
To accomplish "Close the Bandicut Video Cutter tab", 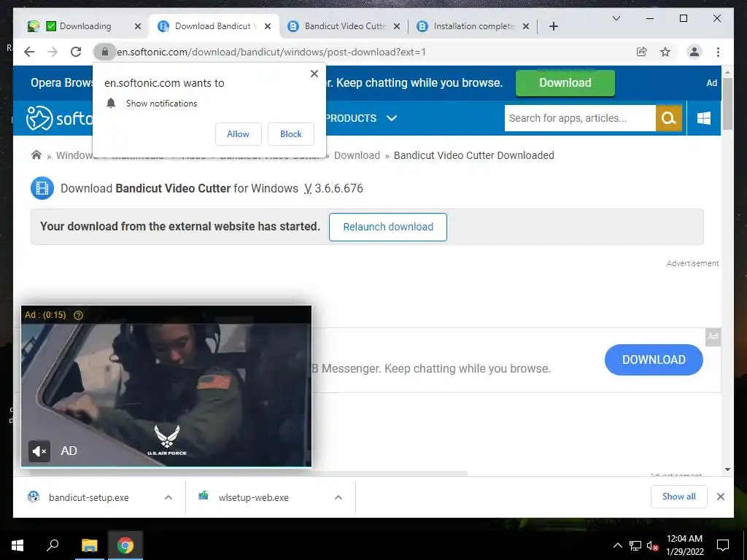I will click(396, 26).
